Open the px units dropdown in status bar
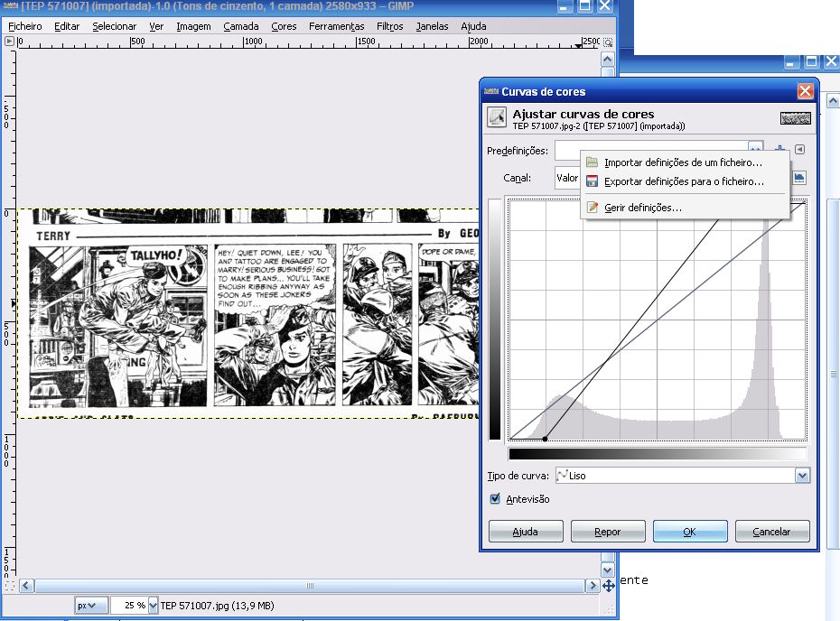The image size is (840, 621). click(x=91, y=606)
